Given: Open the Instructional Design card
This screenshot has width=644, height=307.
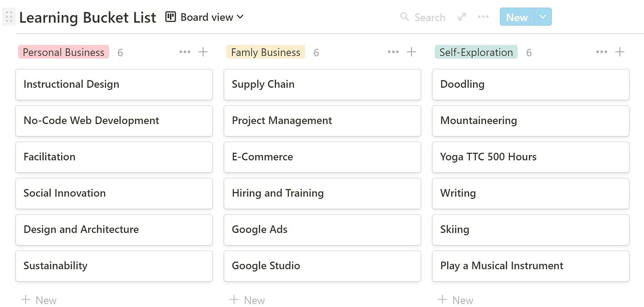Looking at the screenshot, I should pos(114,84).
